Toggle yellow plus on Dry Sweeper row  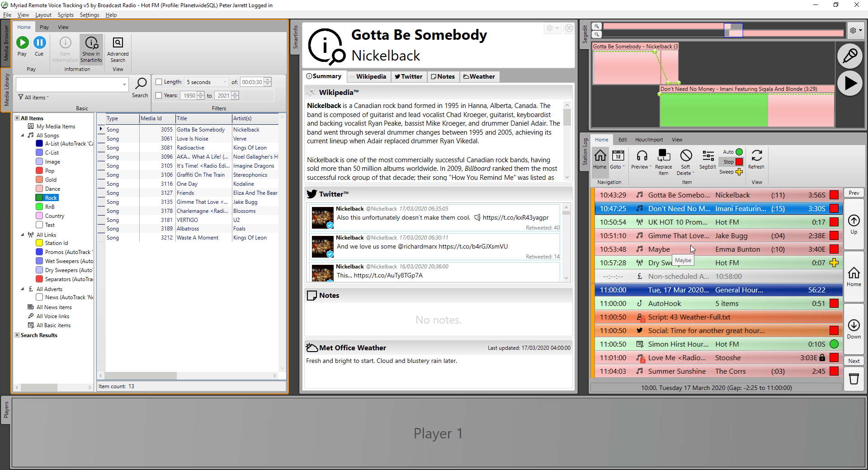pyautogui.click(x=834, y=263)
